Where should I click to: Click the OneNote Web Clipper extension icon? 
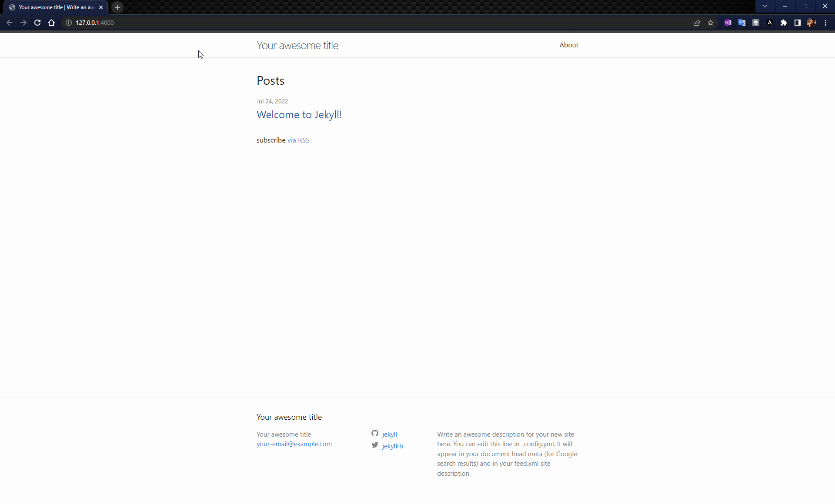[728, 23]
